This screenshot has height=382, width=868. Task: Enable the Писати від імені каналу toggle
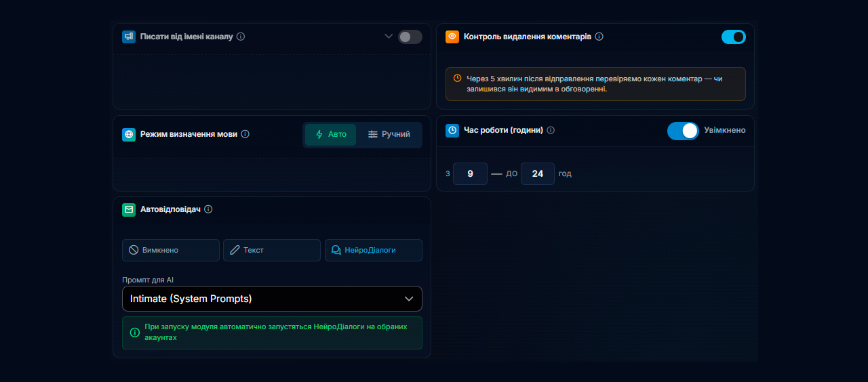pyautogui.click(x=410, y=37)
